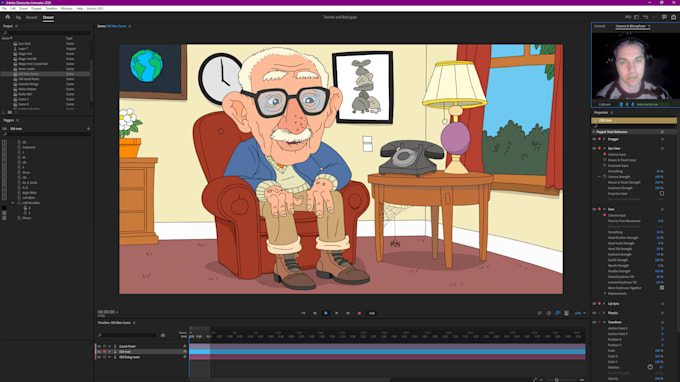Collapse the Eye Gaze behavior
This screenshot has height=382, width=680.
[604, 148]
